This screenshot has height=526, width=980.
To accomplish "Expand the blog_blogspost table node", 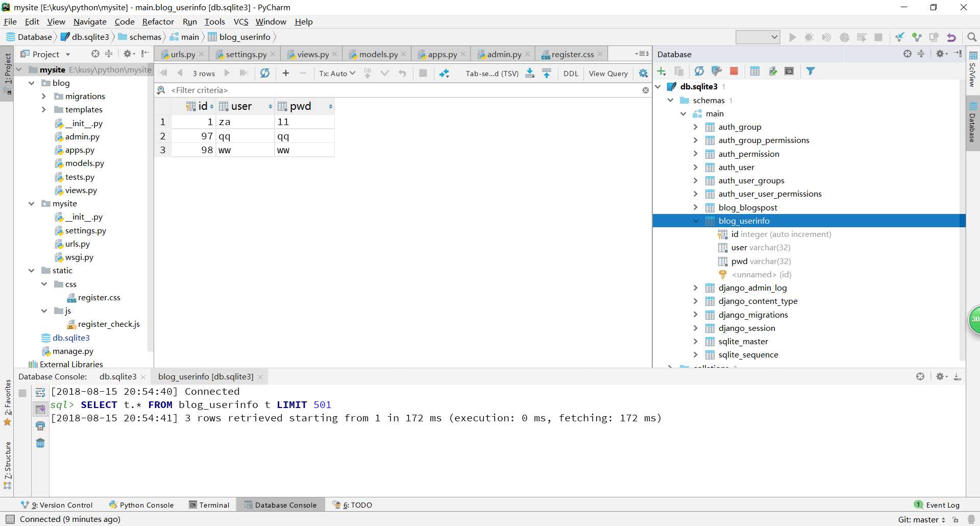I will click(695, 207).
